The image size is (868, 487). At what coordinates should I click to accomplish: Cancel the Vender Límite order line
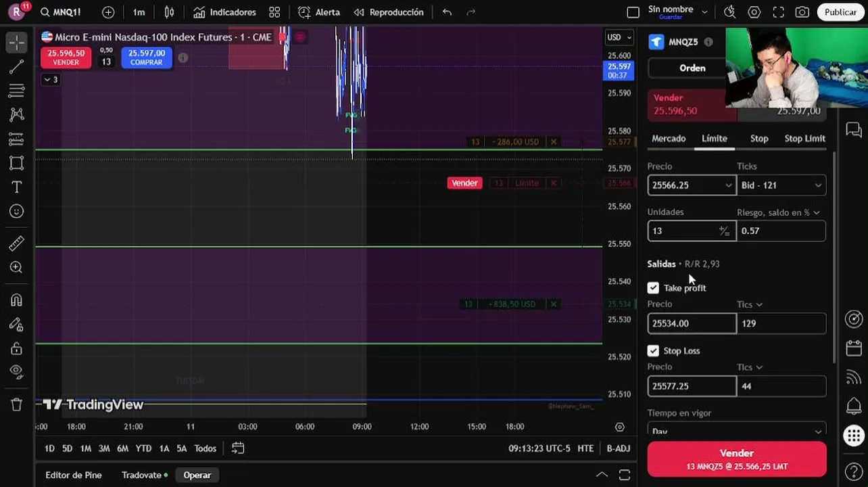(554, 183)
